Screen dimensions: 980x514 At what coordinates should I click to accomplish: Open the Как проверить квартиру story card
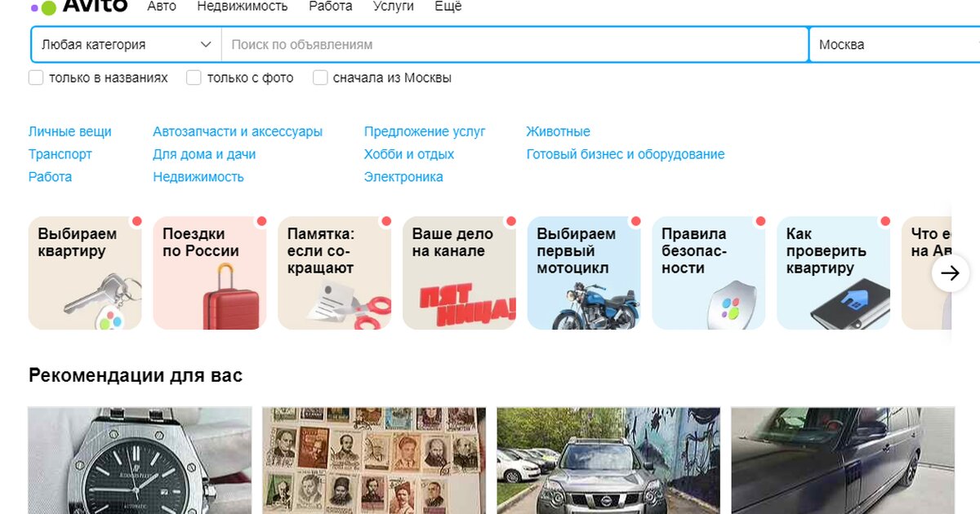tap(834, 273)
